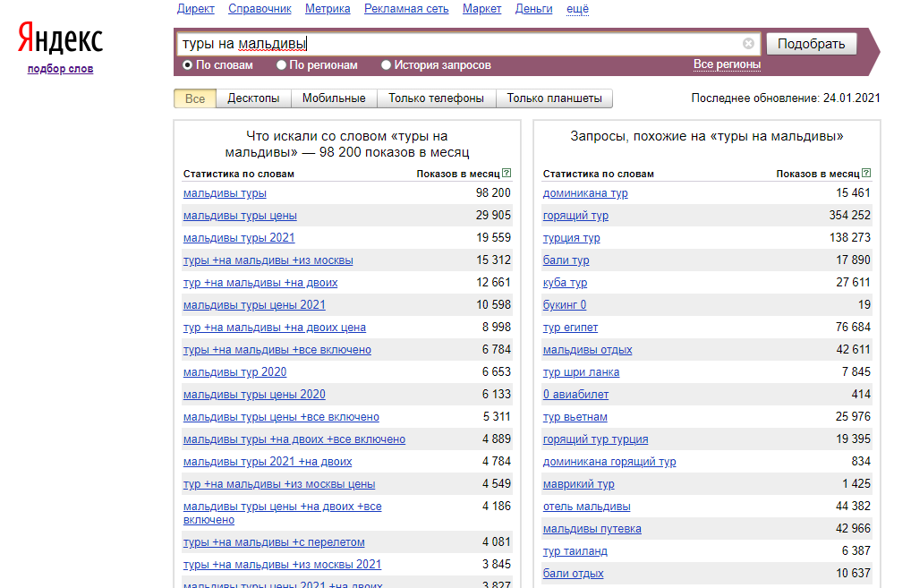
Task: Open the 'Деньги' top menu link
Action: click(534, 9)
